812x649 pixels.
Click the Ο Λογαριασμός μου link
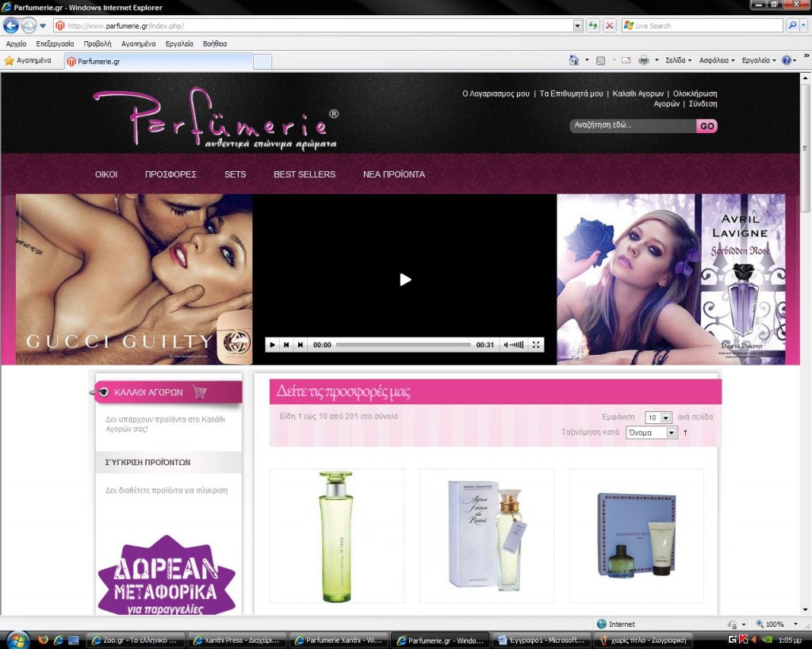(x=496, y=94)
